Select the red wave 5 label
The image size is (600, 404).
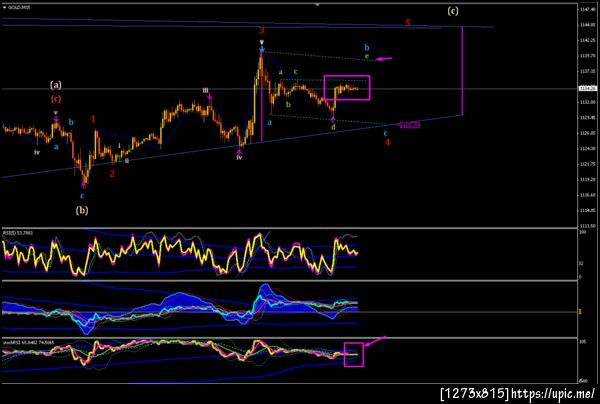[x=408, y=22]
